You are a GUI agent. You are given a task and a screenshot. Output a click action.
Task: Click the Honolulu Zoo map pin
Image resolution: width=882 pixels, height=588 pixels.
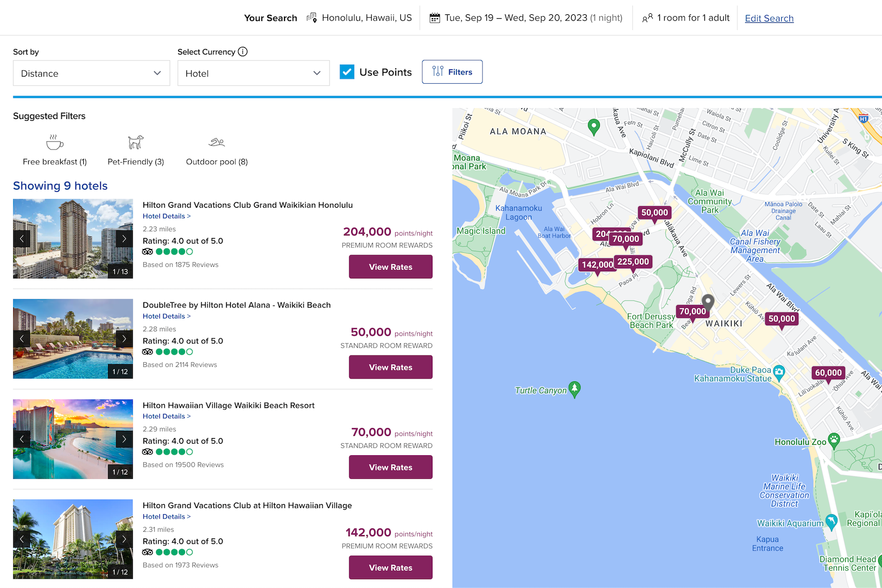point(834,440)
